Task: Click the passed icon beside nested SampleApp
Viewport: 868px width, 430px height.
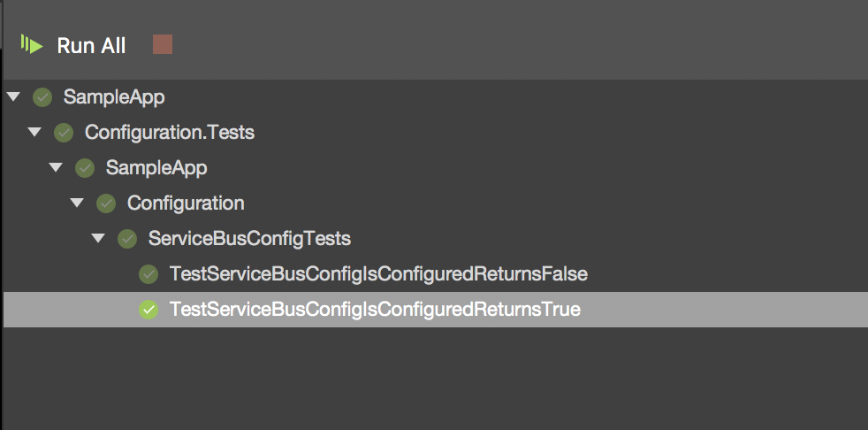Action: pos(85,168)
